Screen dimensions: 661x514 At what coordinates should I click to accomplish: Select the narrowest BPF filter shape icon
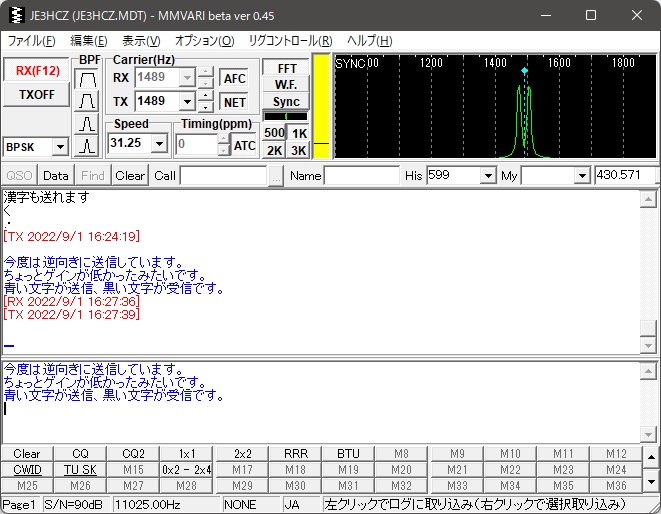(x=88, y=146)
